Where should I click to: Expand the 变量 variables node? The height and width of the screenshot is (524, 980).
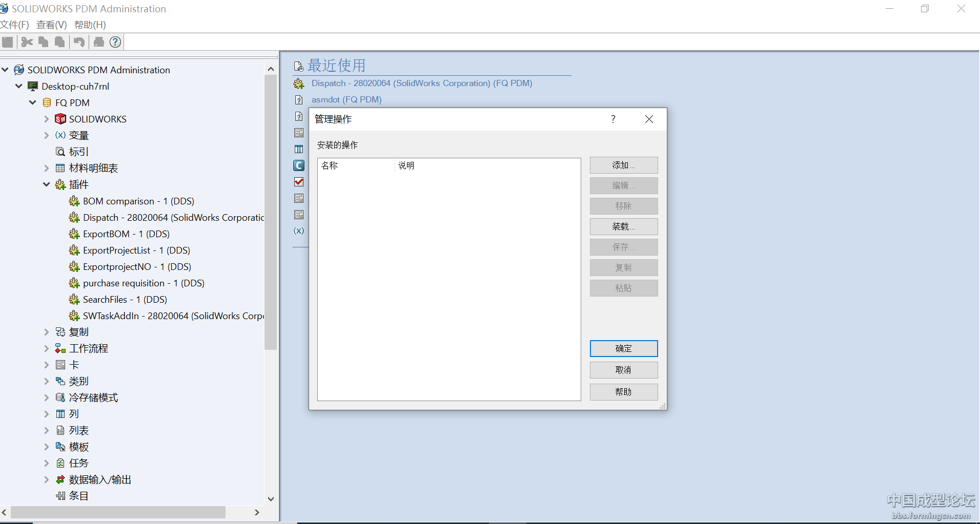47,136
